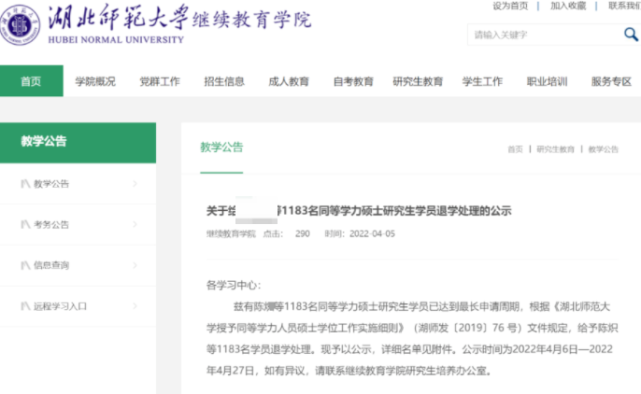The height and width of the screenshot is (394, 641).
Task: Click the icon beside 教学公告 in the sidebar
Action: [x=25, y=184]
